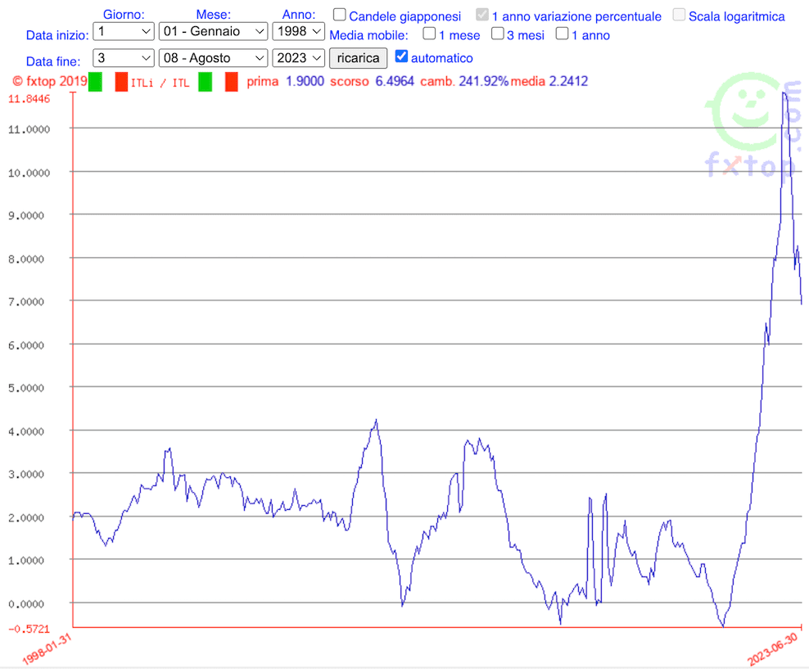
Task: Open the start date day dropdown
Action: click(124, 31)
